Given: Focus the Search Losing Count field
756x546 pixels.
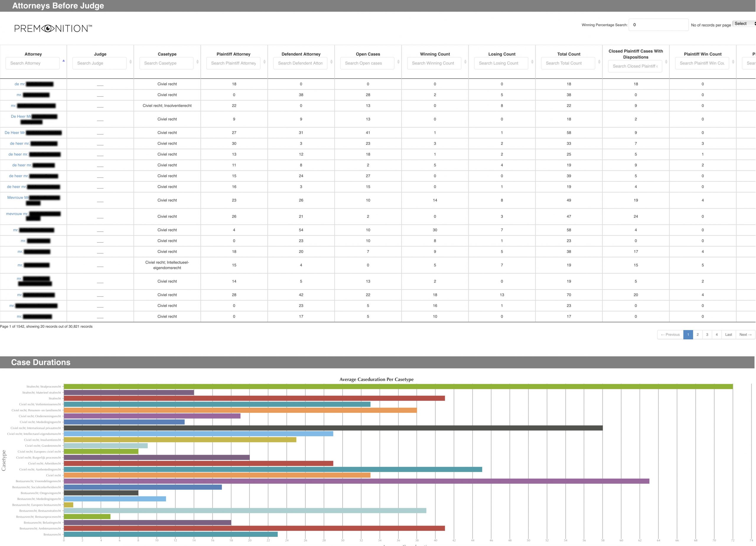Looking at the screenshot, I should tap(501, 63).
